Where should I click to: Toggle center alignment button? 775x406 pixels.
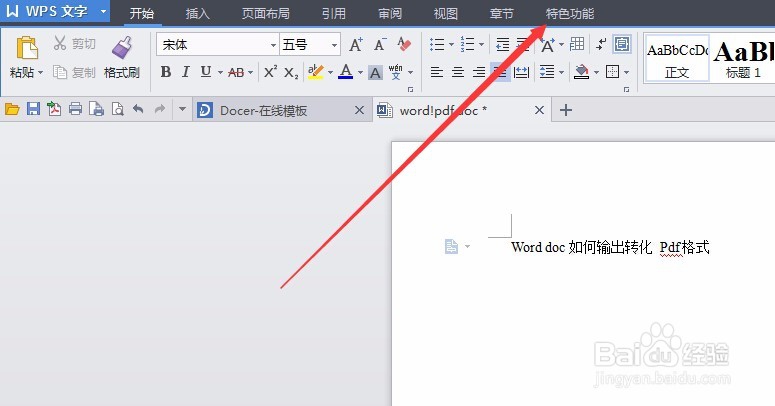click(x=458, y=73)
